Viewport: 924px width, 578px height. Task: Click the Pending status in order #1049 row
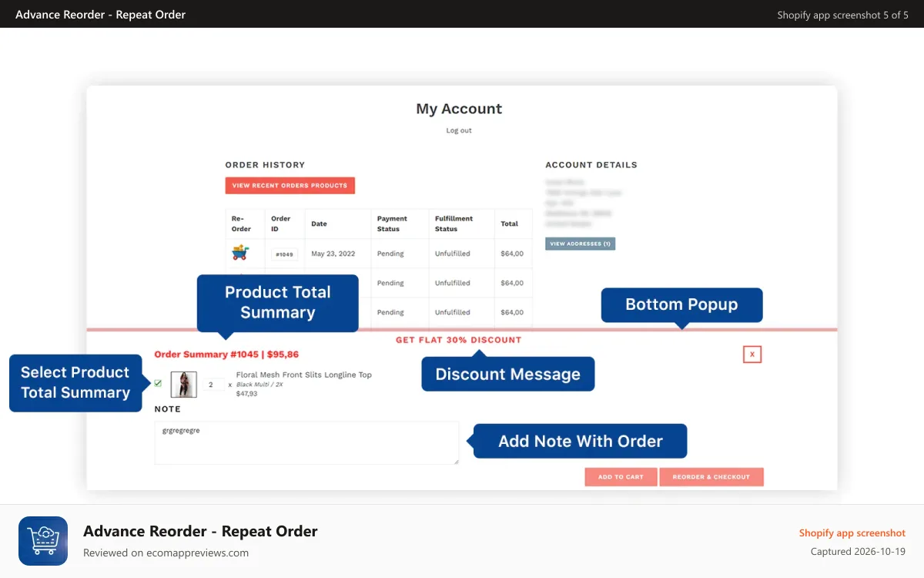[x=390, y=254]
